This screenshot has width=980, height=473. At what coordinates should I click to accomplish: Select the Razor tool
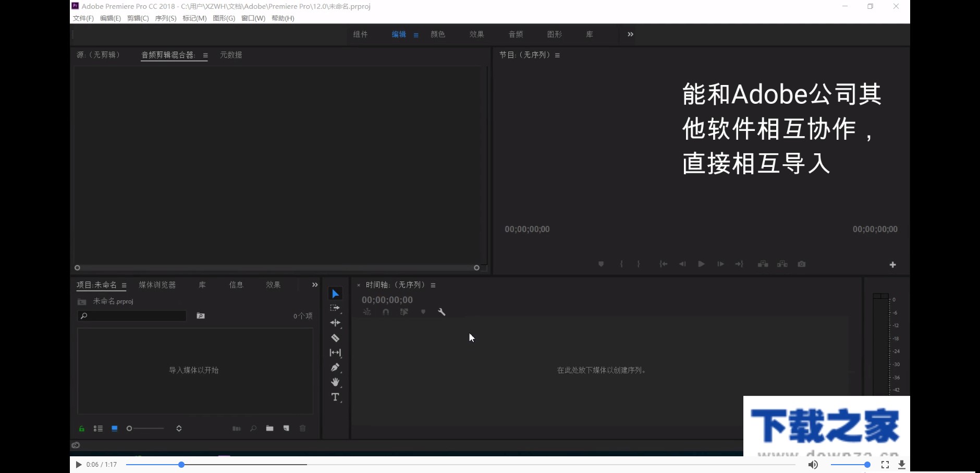click(336, 338)
